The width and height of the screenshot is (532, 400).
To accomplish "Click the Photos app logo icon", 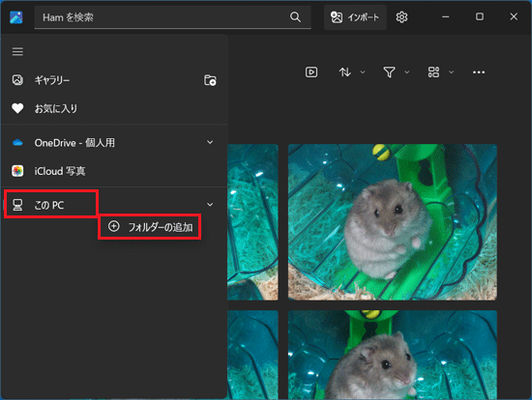I will point(16,17).
